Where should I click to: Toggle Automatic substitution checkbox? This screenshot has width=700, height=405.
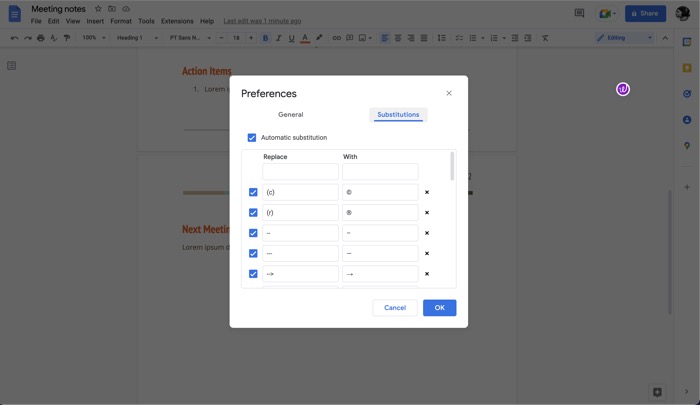click(x=252, y=138)
